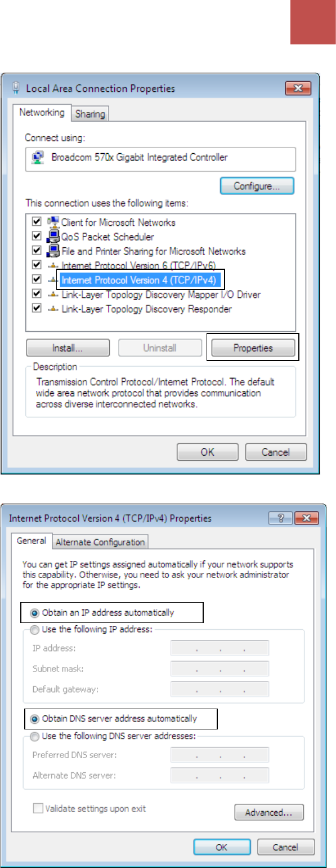Screen dimensions: 336x868
Task: Click the Preferred DNS server field
Action: click(x=219, y=755)
